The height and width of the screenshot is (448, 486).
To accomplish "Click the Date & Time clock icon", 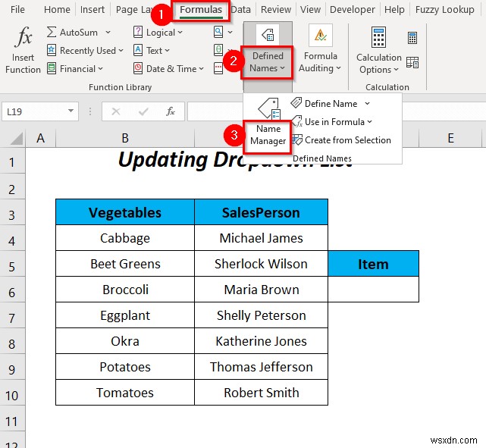I will point(138,68).
